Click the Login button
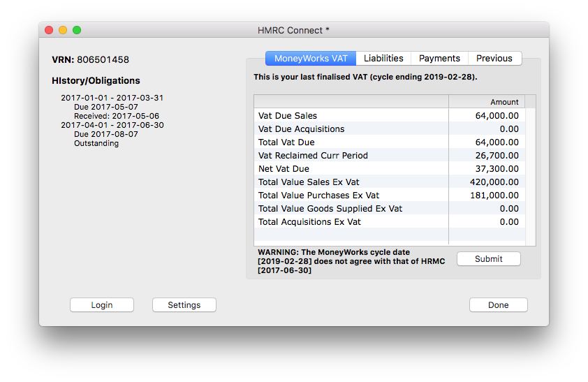 point(102,305)
